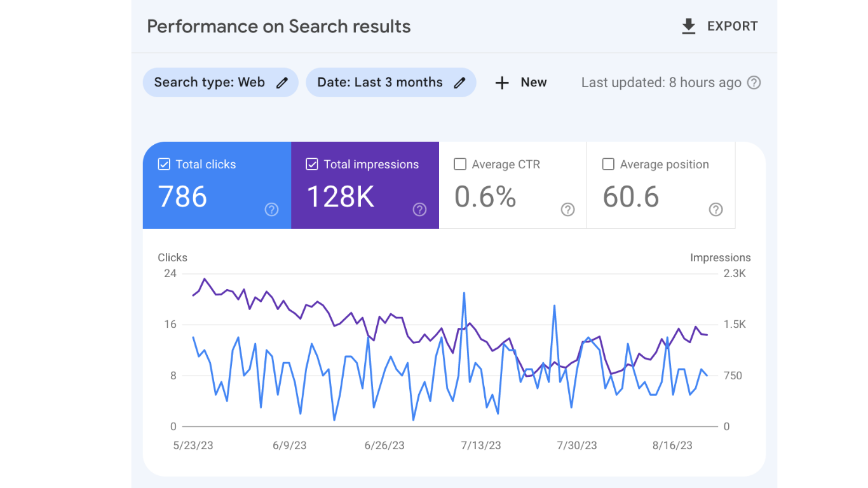Click the 6/9/23 date label
This screenshot has width=868, height=488.
tap(290, 445)
